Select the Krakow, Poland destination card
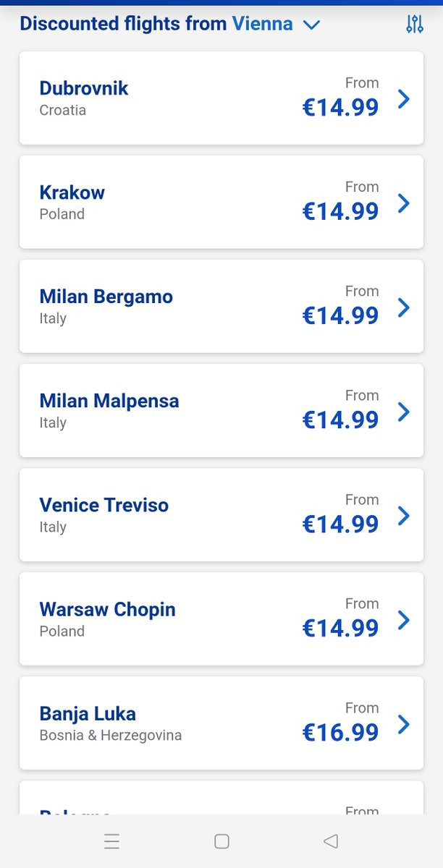Screen dimensions: 443x868 point(221,202)
